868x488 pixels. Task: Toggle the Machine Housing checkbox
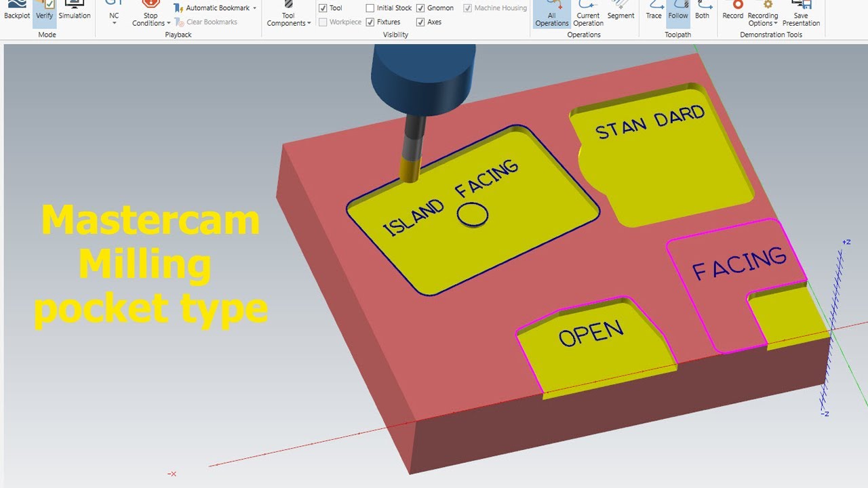(468, 8)
